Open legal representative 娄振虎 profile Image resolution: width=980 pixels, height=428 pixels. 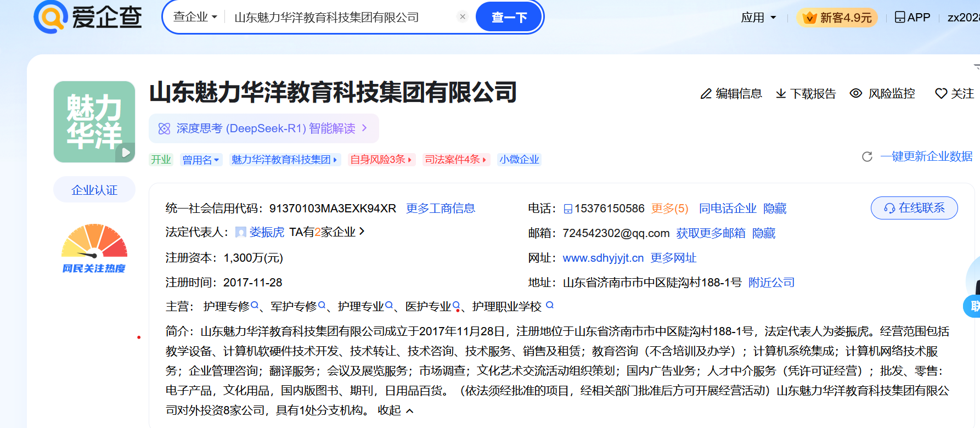267,232
